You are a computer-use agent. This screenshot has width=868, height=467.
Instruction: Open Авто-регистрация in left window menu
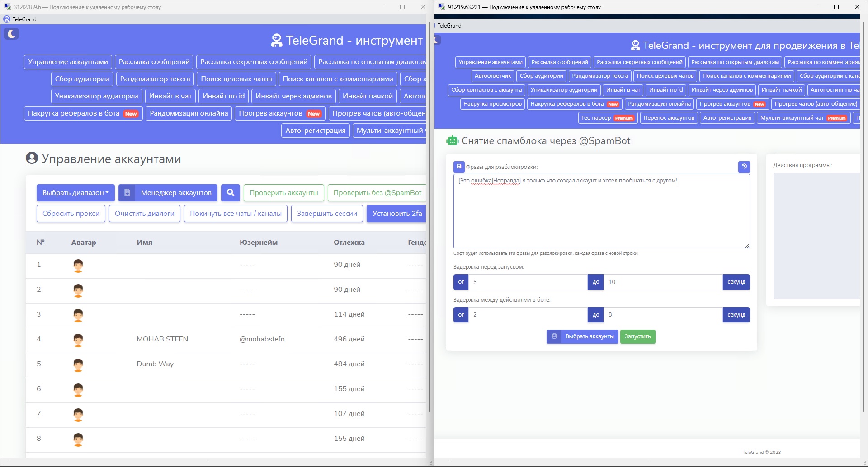(316, 131)
